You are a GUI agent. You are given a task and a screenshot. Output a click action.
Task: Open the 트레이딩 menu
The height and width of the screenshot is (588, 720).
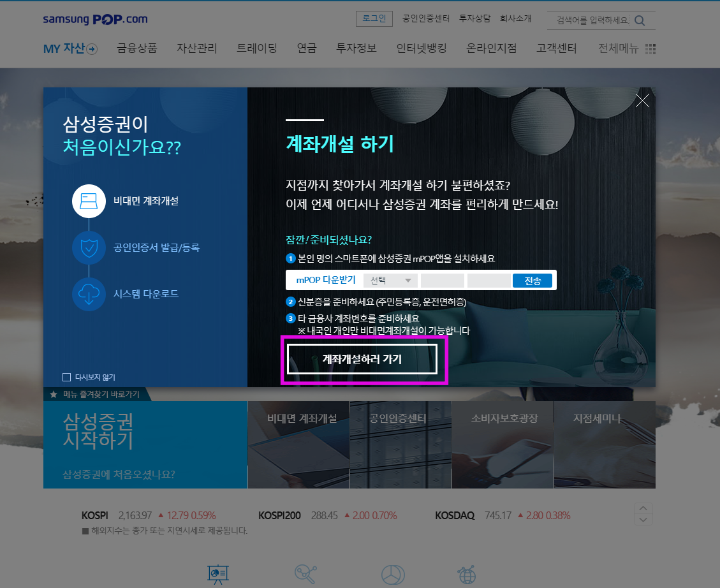(x=256, y=48)
